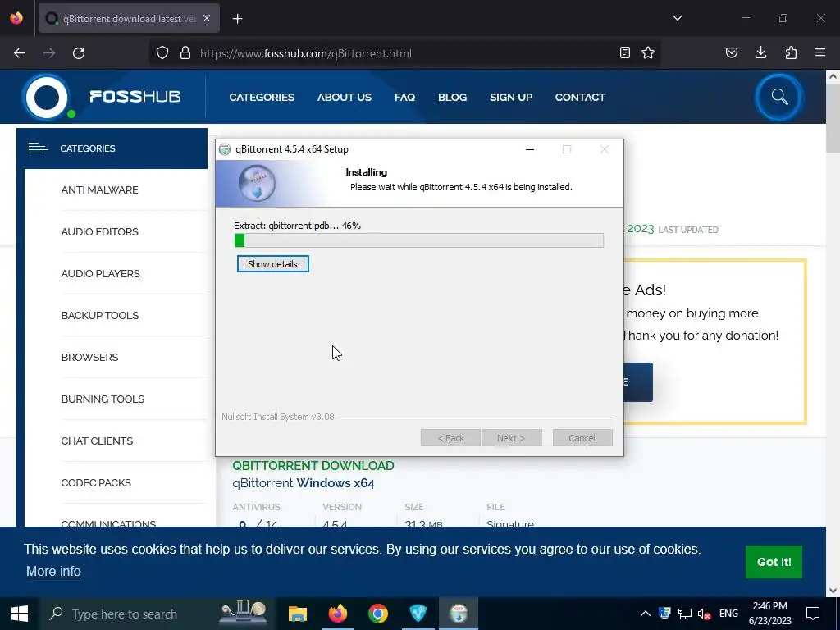Click Show details in qBittorrent Setup
The image size is (840, 630).
tap(272, 264)
